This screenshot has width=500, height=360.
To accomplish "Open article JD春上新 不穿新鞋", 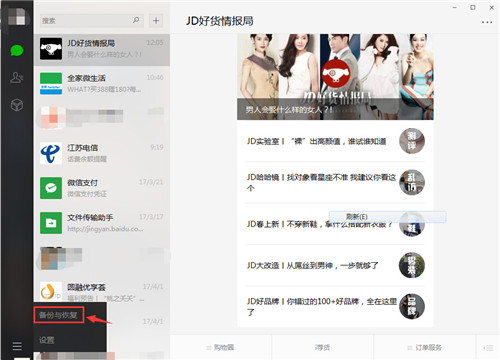I will coord(319,224).
